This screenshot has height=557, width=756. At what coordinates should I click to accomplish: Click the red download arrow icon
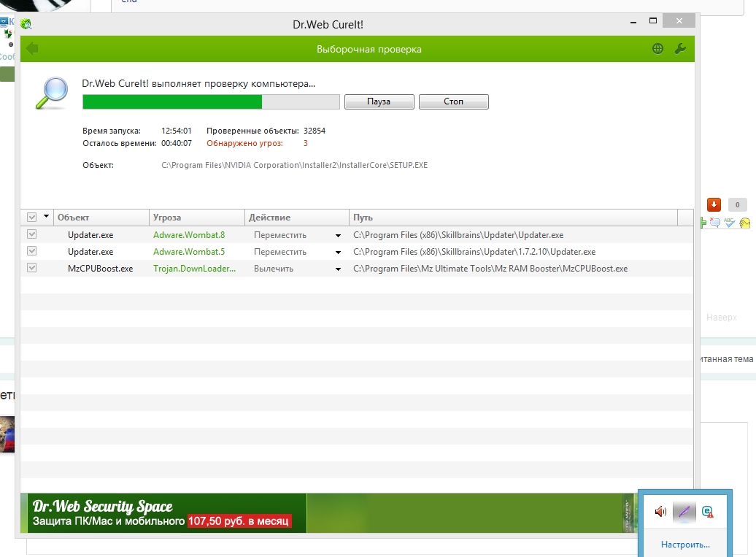coord(714,205)
